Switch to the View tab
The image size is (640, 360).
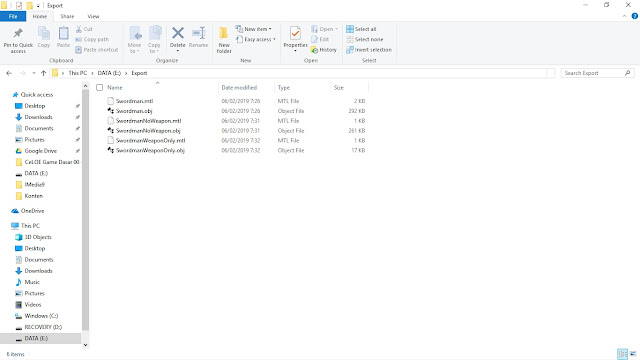point(93,16)
